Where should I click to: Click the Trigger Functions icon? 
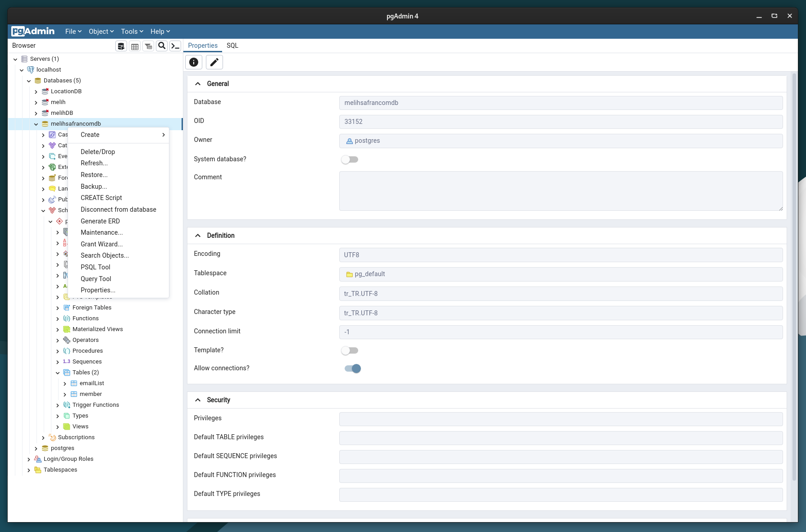point(67,405)
